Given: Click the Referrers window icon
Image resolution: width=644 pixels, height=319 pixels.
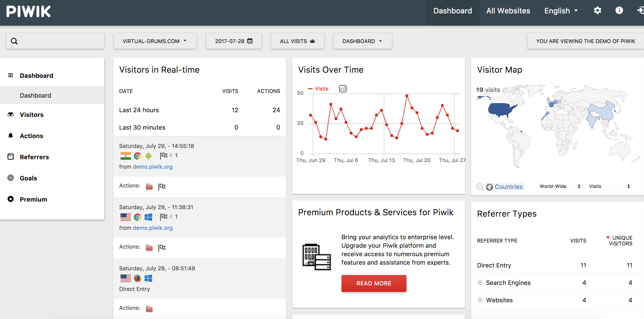Looking at the screenshot, I should click(x=11, y=157).
